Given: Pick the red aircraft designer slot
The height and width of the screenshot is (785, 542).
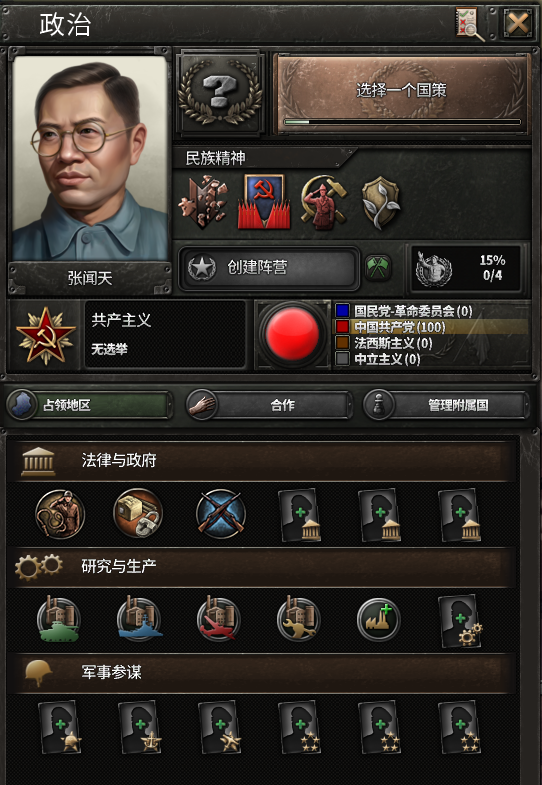Looking at the screenshot, I should [x=219, y=619].
